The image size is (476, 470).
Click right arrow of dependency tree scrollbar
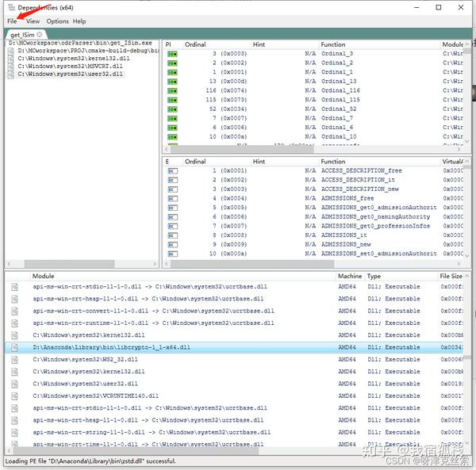[155, 264]
